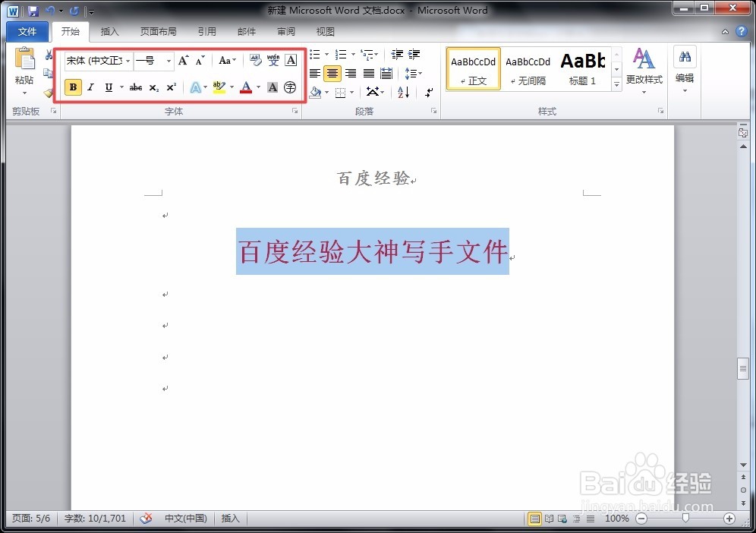The height and width of the screenshot is (533, 756).
Task: Click the Superscript x² icon
Action: click(x=171, y=87)
